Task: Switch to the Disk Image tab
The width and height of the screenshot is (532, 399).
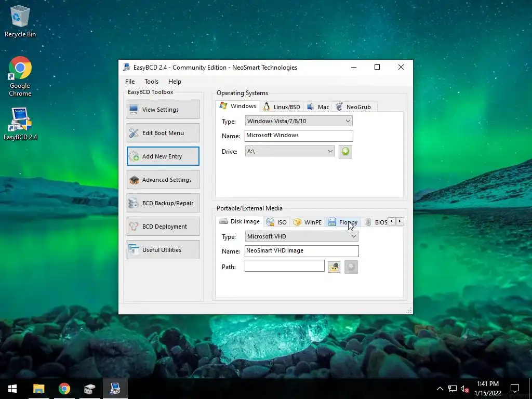Action: [240, 221]
